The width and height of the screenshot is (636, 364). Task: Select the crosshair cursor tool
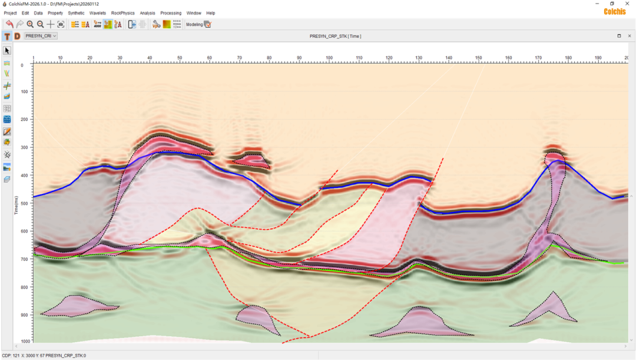coord(50,24)
